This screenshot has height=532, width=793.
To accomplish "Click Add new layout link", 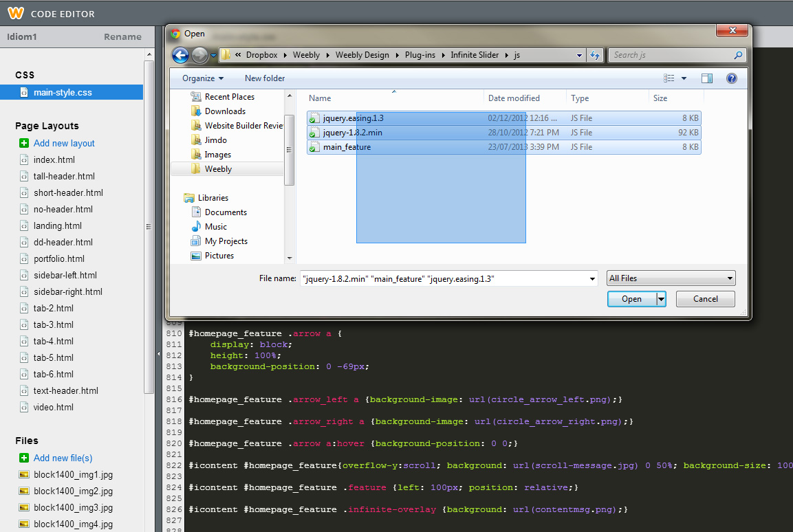I will point(64,143).
